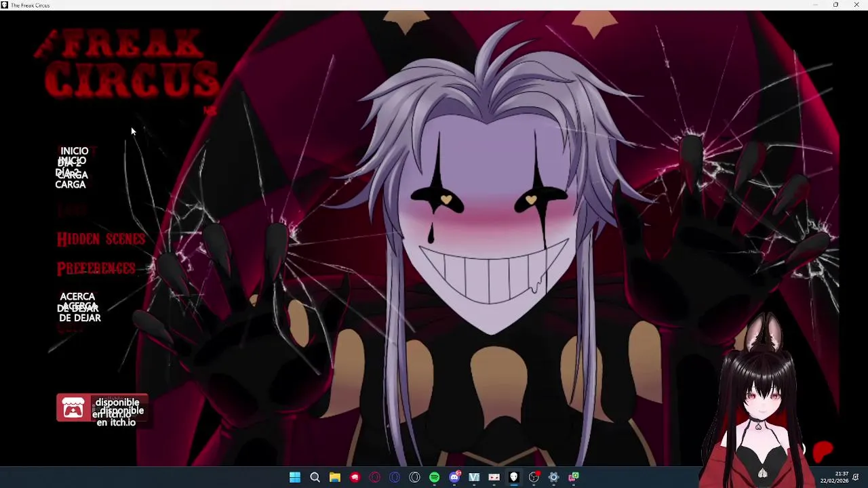Open Discord from the taskbar
Screen dimensions: 868x488
click(x=454, y=477)
